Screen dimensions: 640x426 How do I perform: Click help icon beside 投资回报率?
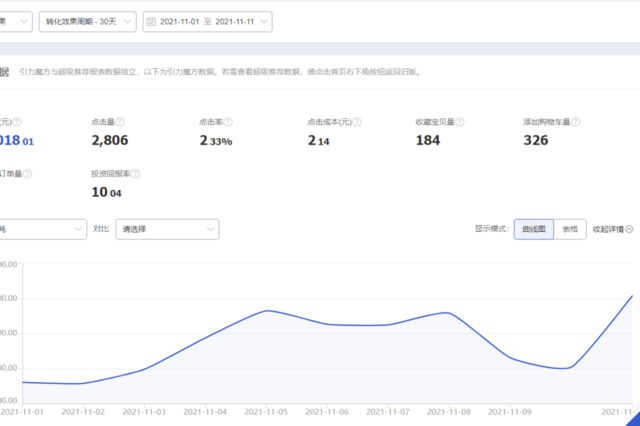point(136,174)
